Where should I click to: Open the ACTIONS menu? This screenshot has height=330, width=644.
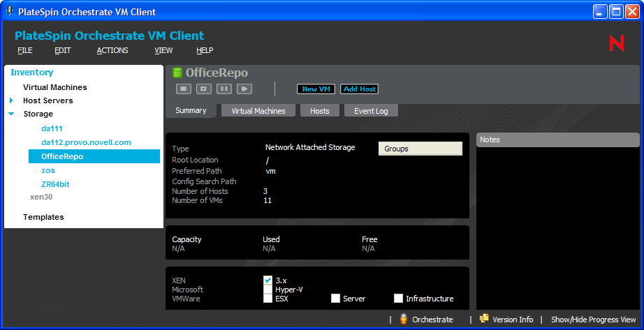112,50
